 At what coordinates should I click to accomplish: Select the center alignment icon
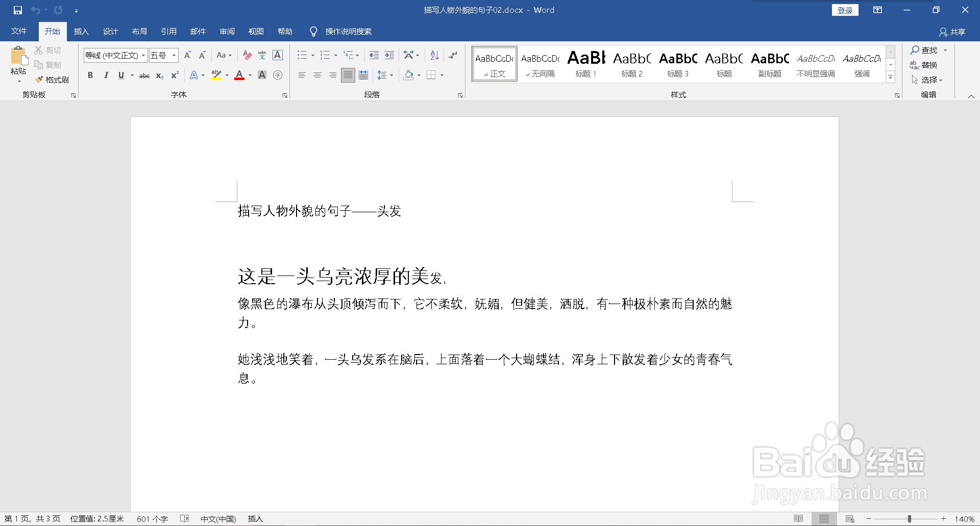click(317, 75)
